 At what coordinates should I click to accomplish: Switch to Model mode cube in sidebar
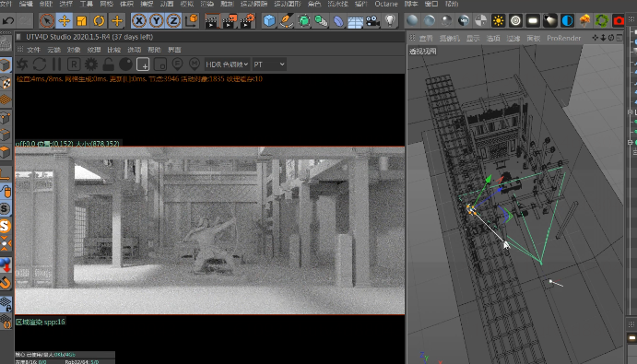pos(6,65)
